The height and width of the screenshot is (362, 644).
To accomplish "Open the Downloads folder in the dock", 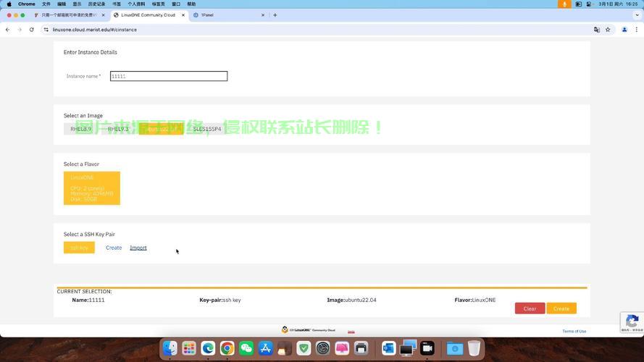I will (x=455, y=348).
